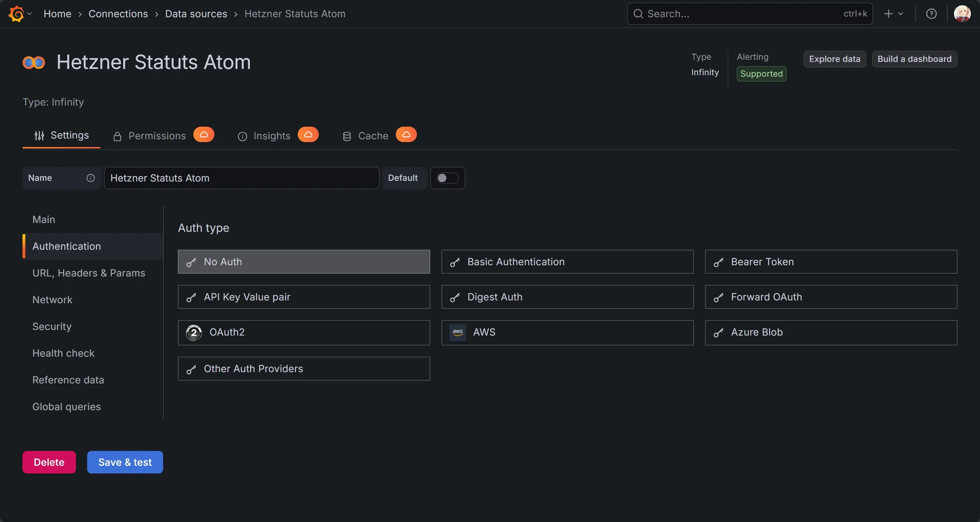Image resolution: width=980 pixels, height=522 pixels.
Task: Click the Grafana logo icon
Action: (x=15, y=13)
